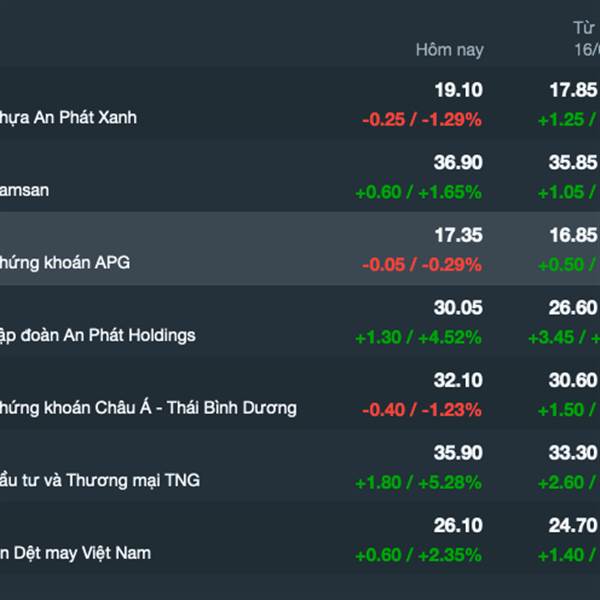
Task: Click price 32.10 in the Hôm nay column
Action: [458, 380]
